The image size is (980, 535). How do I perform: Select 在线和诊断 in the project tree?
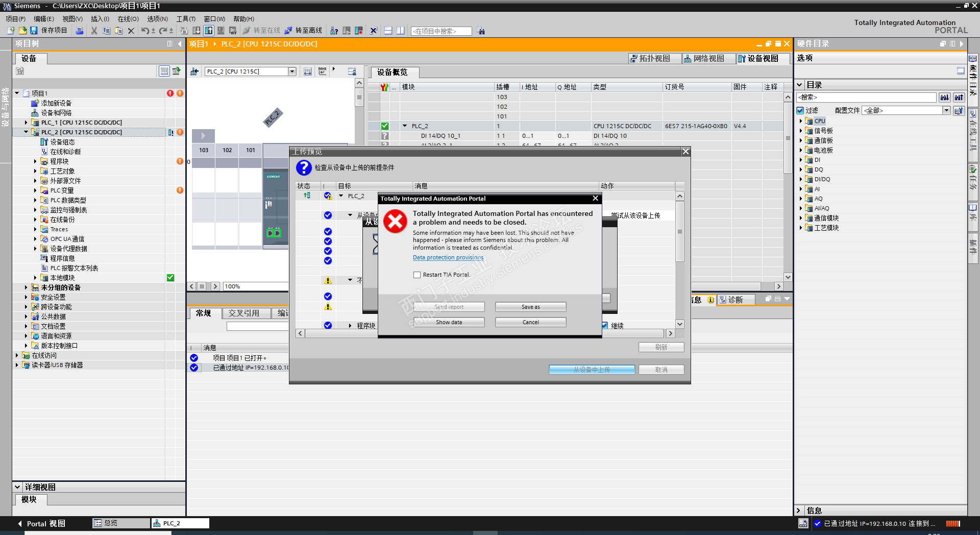pyautogui.click(x=65, y=152)
